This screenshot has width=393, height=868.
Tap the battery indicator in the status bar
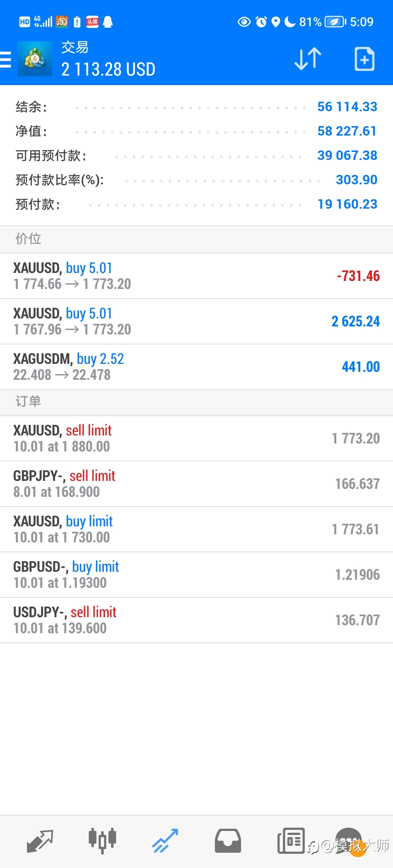coord(336,22)
